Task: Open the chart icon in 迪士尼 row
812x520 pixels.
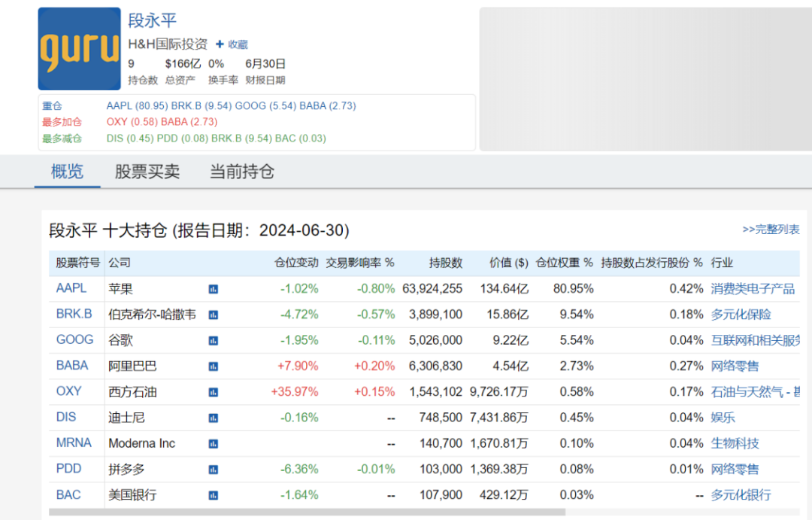Action: (214, 418)
